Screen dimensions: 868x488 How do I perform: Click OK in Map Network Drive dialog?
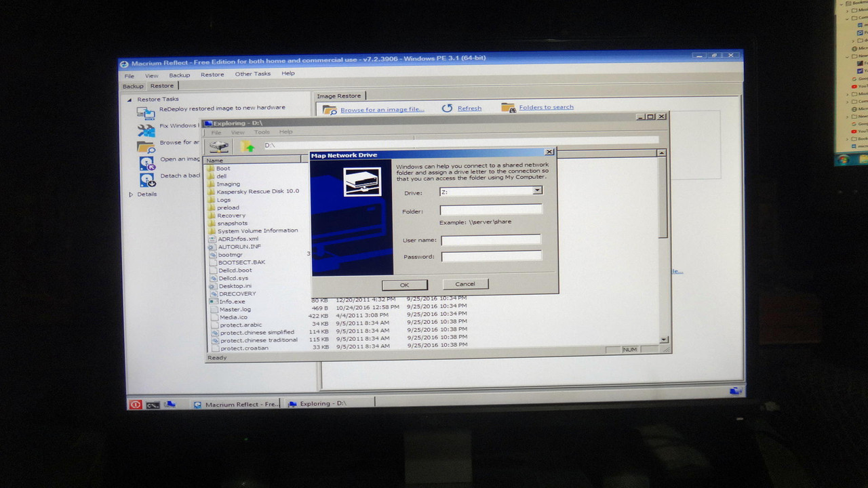pyautogui.click(x=404, y=285)
